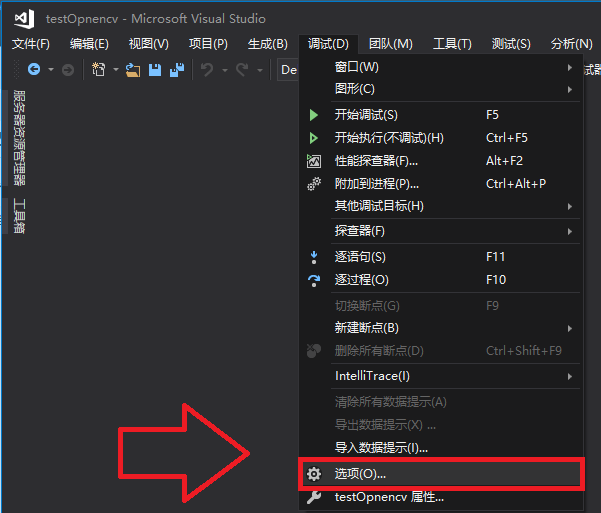Expand the IntelliTrace(I) submenu arrow
The width and height of the screenshot is (601, 513).
pos(570,377)
